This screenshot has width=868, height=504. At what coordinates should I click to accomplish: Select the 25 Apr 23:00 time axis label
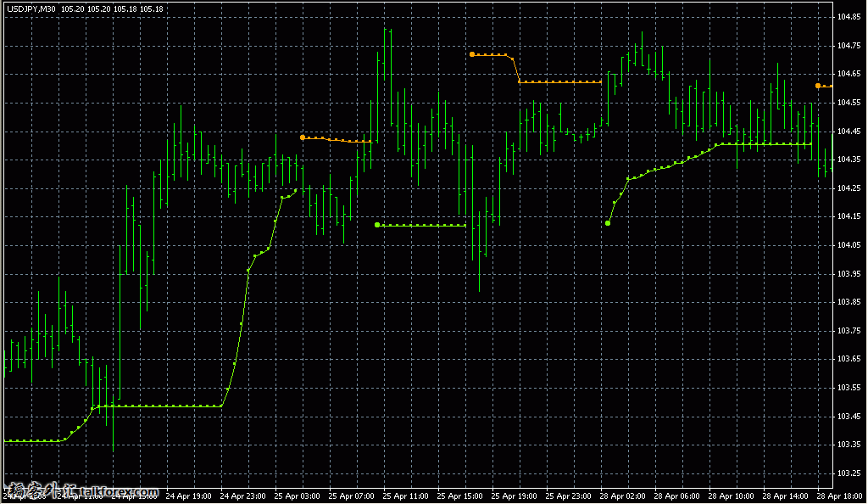point(568,496)
